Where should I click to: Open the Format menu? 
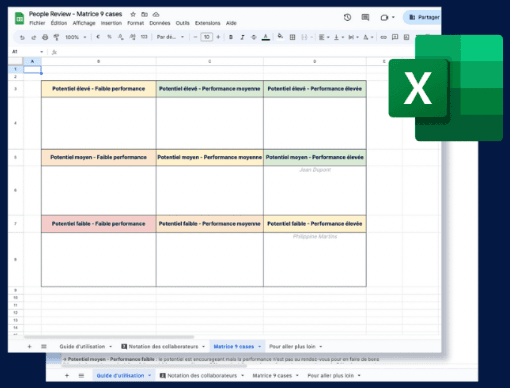click(x=135, y=23)
